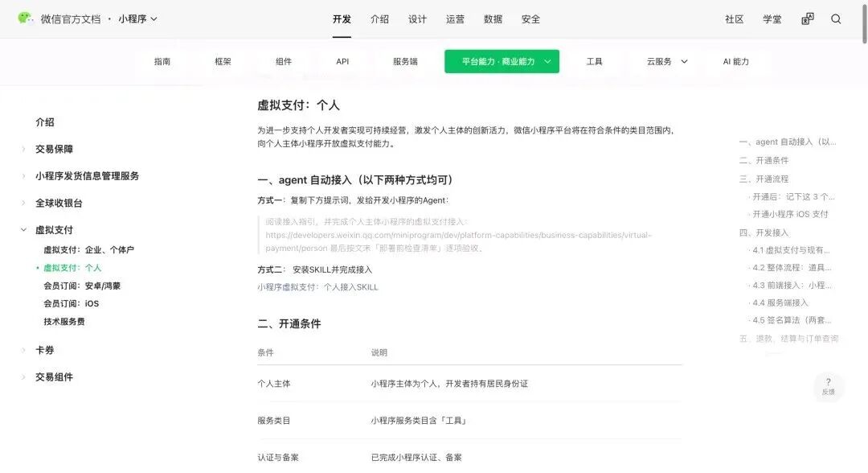Open the 数据 top tab
This screenshot has width=868, height=473.
pyautogui.click(x=493, y=19)
